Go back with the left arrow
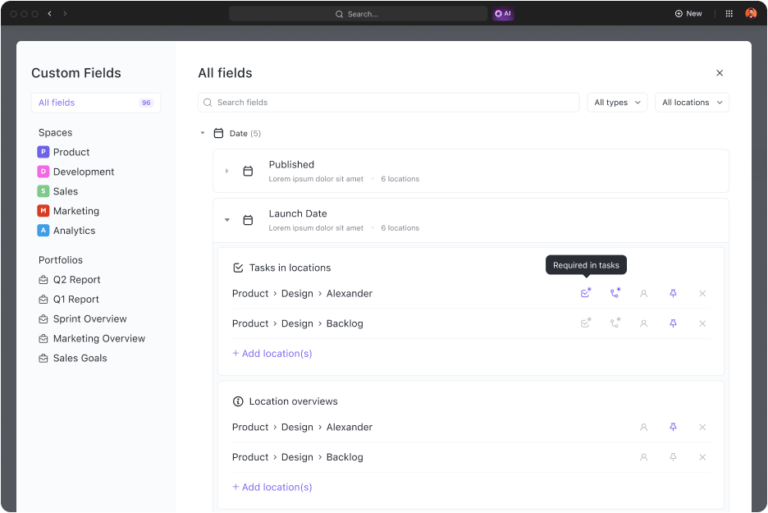Viewport: 768px width, 513px height. coord(49,14)
